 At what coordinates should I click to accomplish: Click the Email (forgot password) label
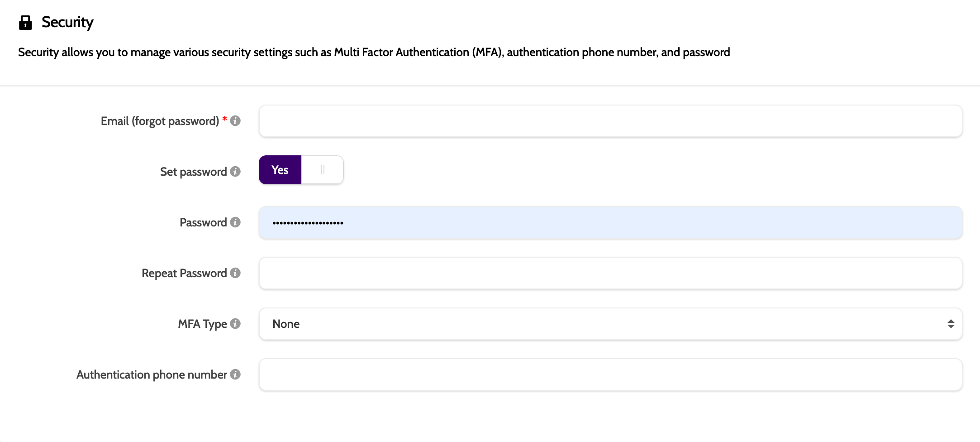(160, 121)
